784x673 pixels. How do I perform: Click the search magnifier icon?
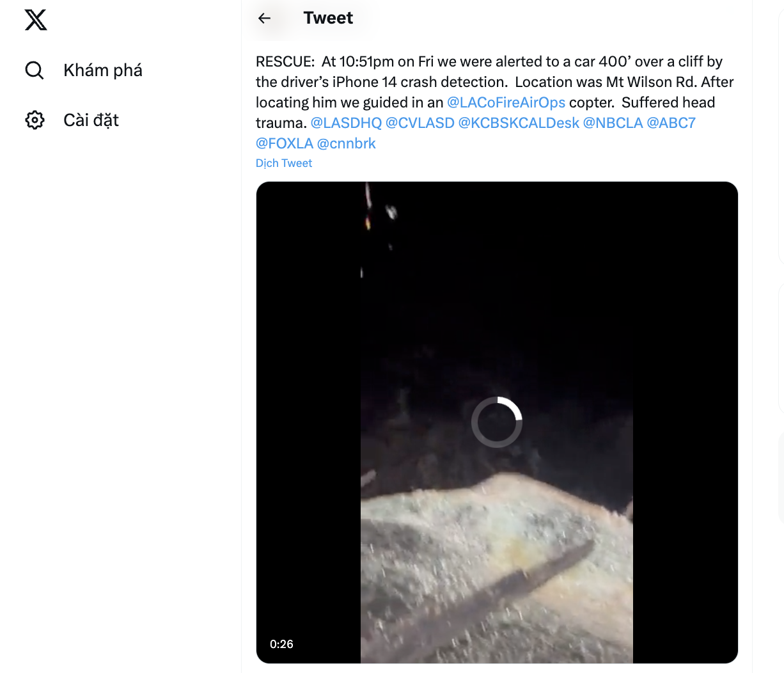35,70
